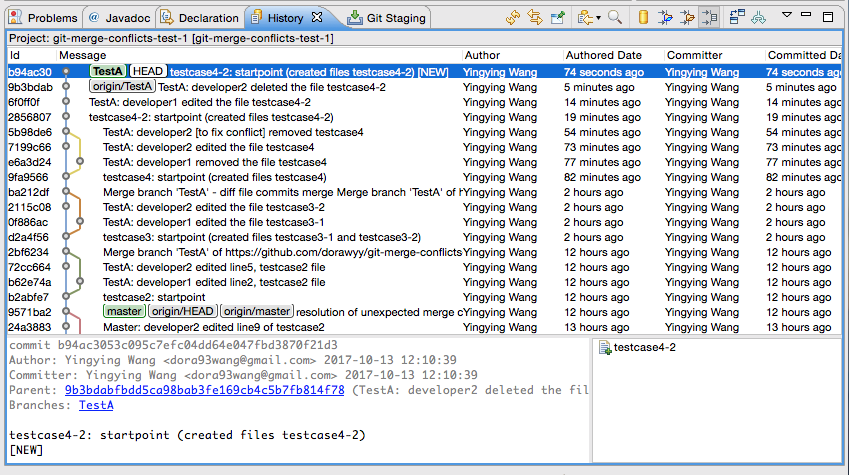Click the Javadoc @ tab icon

pos(94,17)
